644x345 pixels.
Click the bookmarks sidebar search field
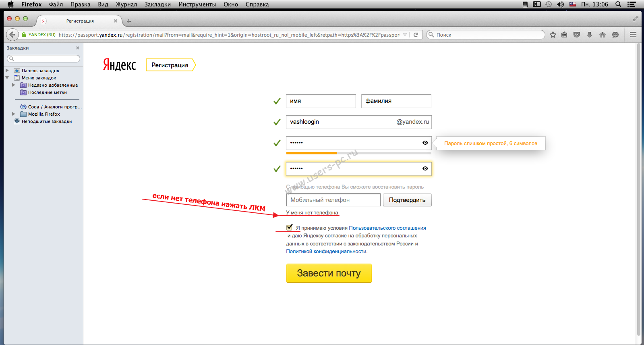pos(43,59)
